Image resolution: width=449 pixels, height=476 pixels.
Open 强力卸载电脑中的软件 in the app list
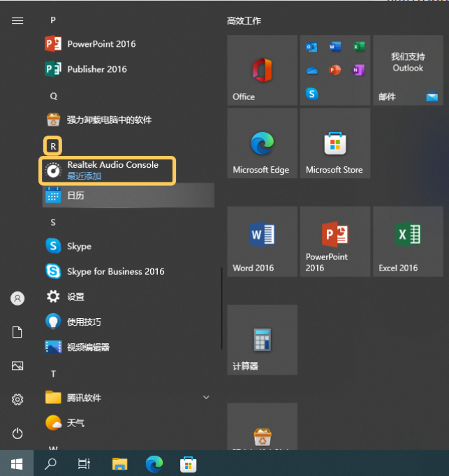(x=128, y=120)
